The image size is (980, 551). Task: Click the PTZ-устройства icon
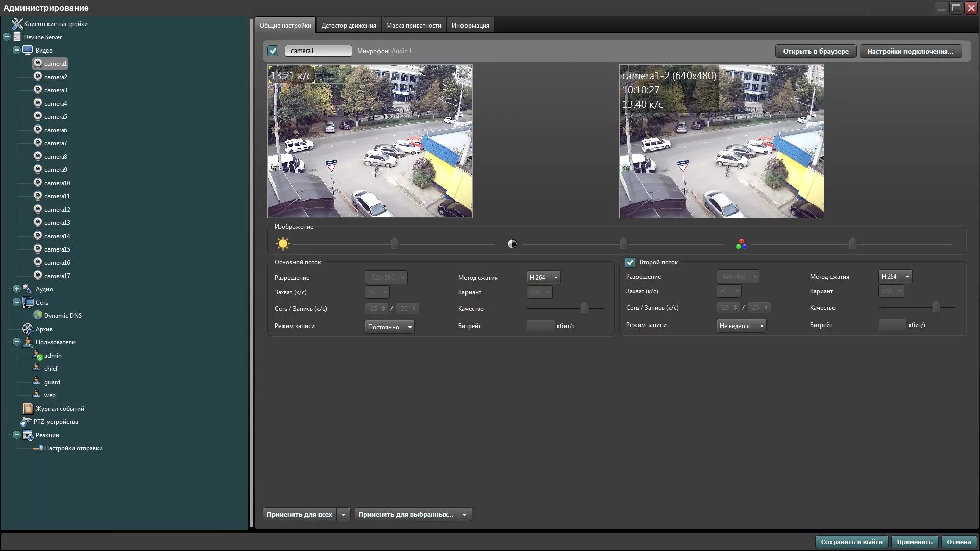coord(26,421)
